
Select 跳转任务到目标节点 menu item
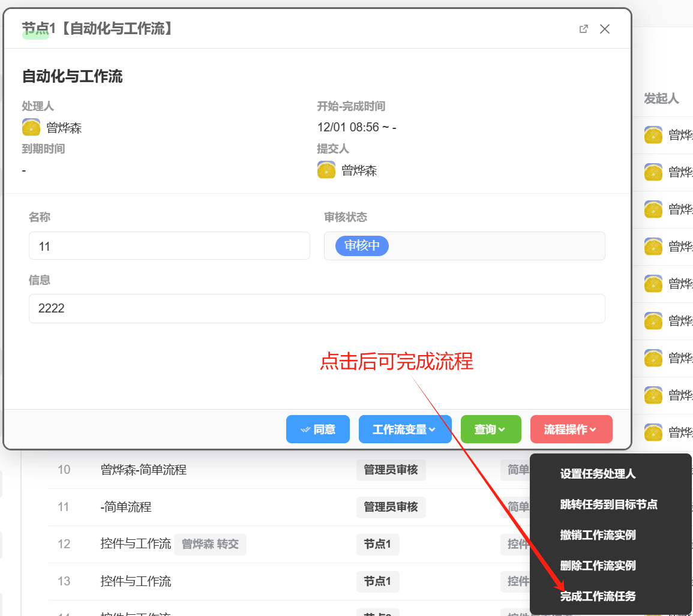click(x=608, y=504)
